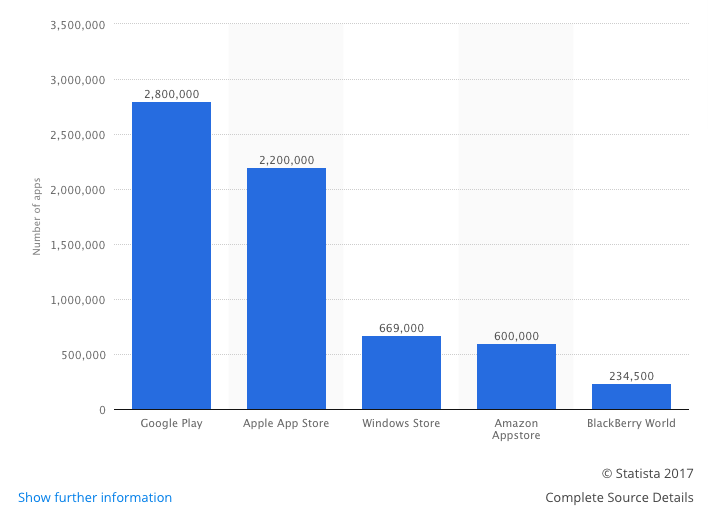Select the 600,000 data label
This screenshot has height=517, width=708.
click(x=516, y=336)
